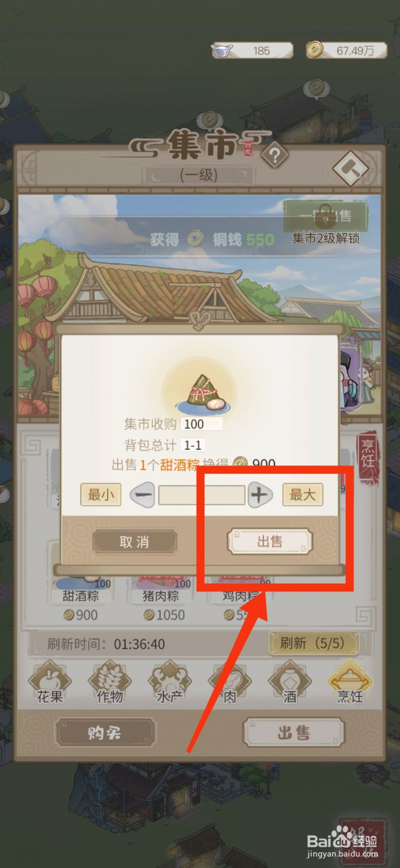Tap the copper coin balance 67.49万
This screenshot has height=868, width=400.
click(x=346, y=50)
